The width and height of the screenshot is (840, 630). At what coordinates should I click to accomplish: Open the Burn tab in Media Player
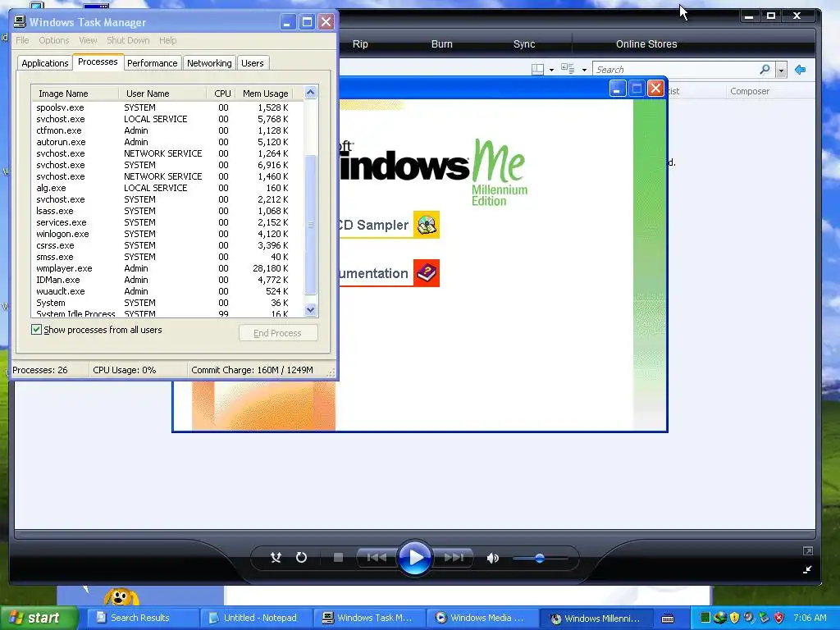coord(442,44)
